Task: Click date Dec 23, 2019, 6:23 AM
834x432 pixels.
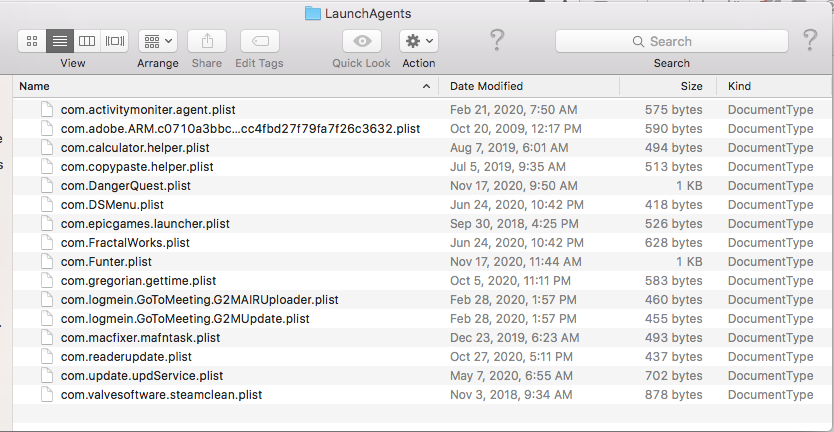Action: tap(514, 338)
